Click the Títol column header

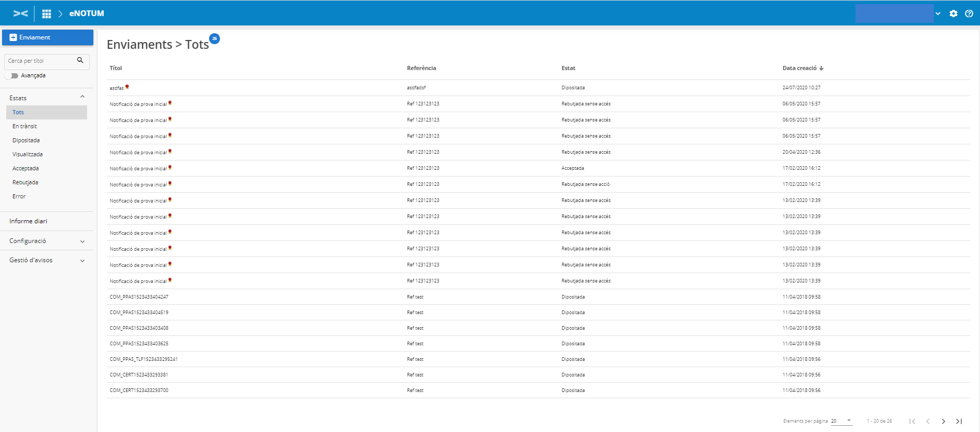(x=116, y=68)
